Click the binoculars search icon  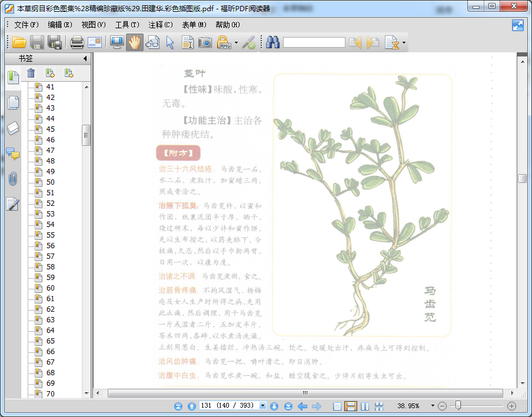tap(272, 42)
